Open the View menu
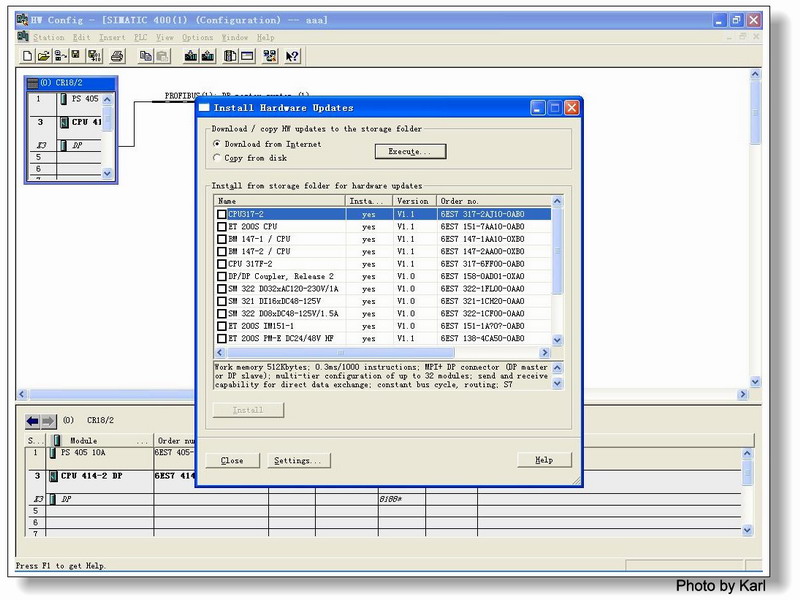Screen dimensions: 800x600 coord(165,37)
